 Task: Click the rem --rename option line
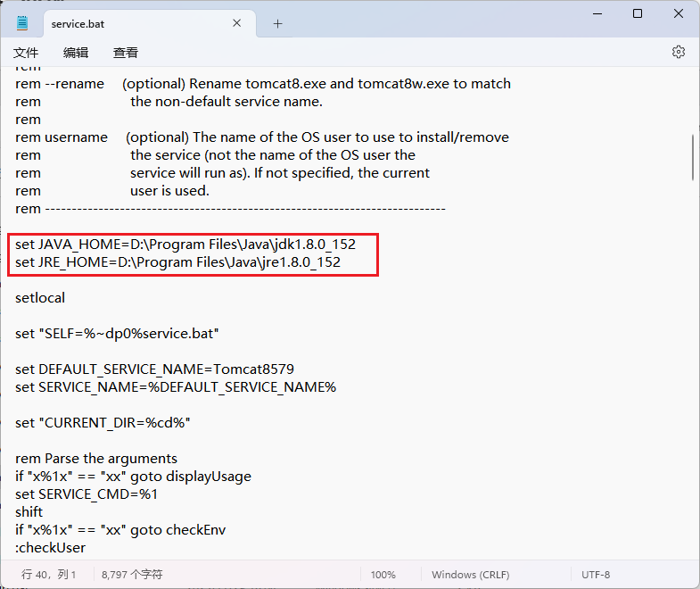263,84
